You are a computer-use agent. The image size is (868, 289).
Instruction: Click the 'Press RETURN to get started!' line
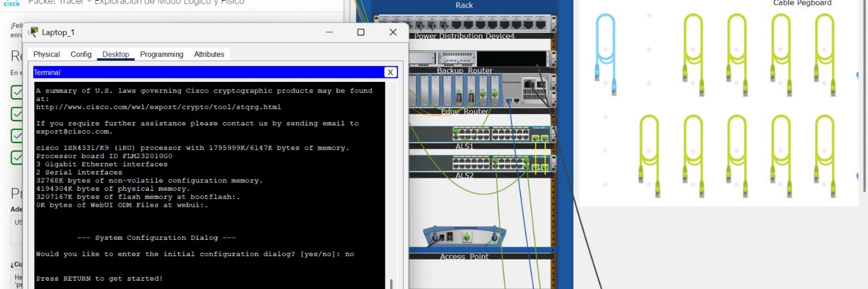pos(100,278)
